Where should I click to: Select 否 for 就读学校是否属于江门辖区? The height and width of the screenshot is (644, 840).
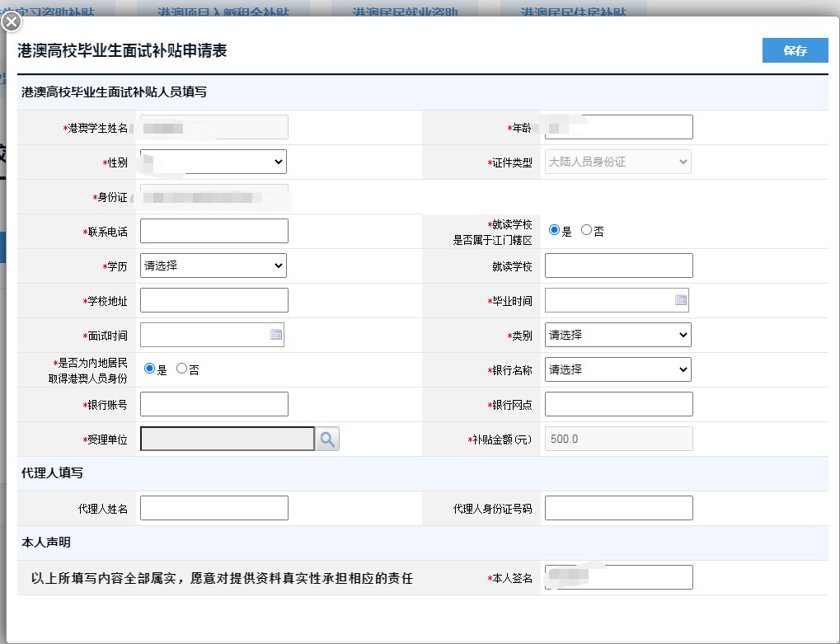pos(587,231)
